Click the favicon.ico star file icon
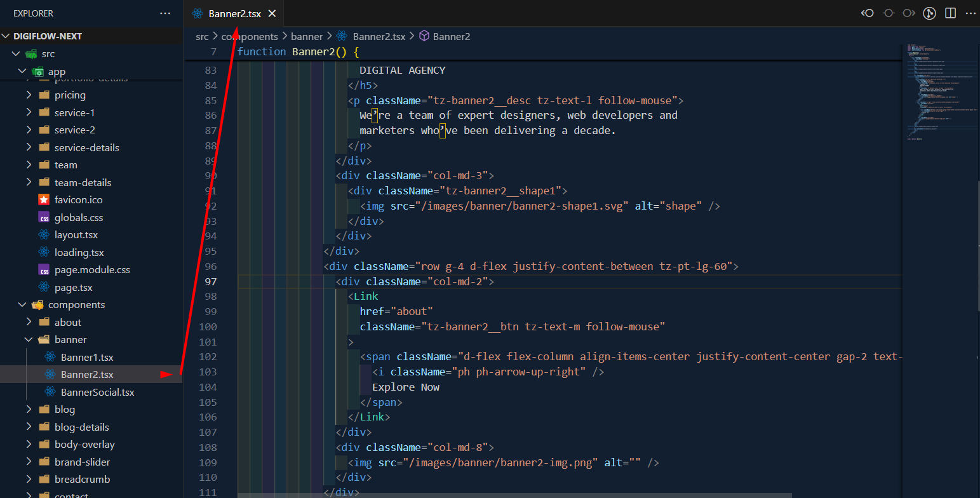980x498 pixels. 44,199
